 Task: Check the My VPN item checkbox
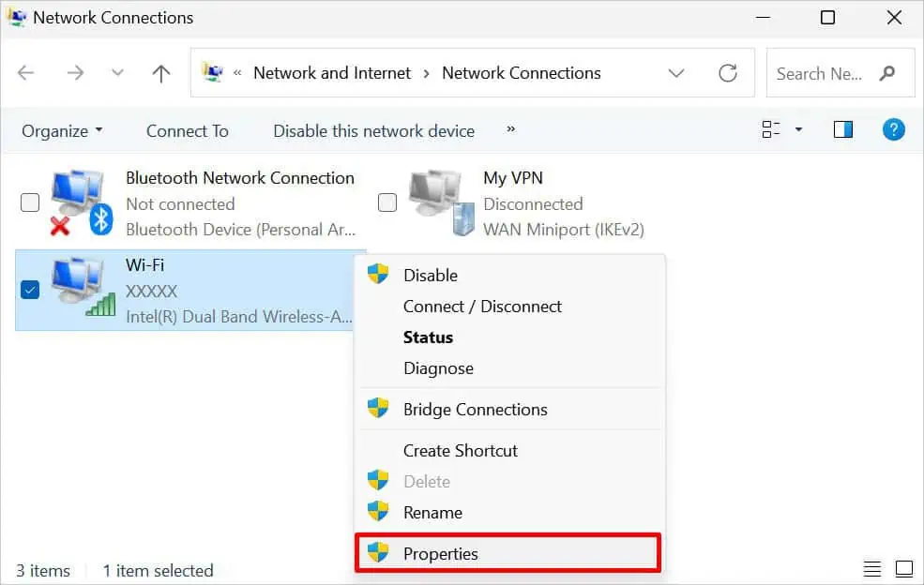coord(387,202)
